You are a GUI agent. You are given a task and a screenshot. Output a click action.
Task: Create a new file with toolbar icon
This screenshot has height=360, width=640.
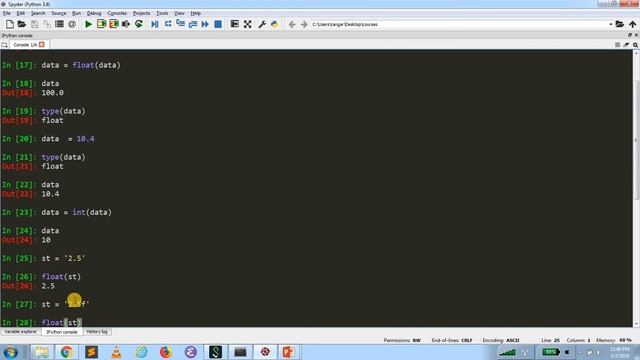(9, 24)
